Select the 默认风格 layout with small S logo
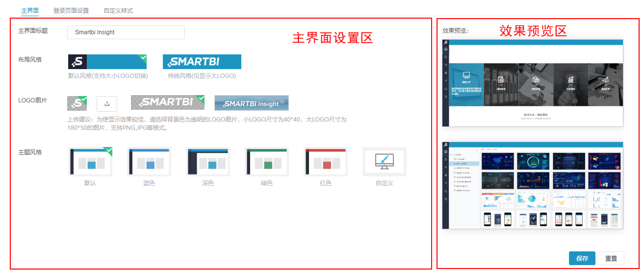 coord(107,62)
